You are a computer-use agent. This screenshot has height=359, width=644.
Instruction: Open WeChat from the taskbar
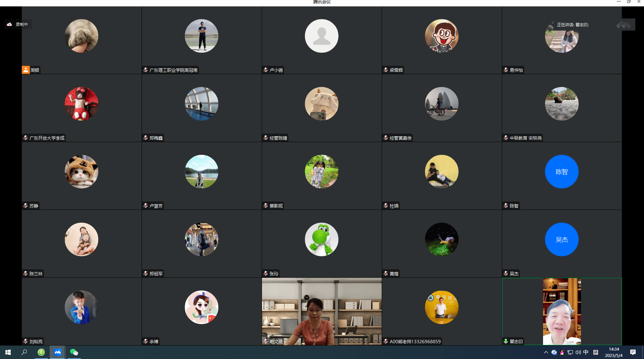pyautogui.click(x=74, y=352)
